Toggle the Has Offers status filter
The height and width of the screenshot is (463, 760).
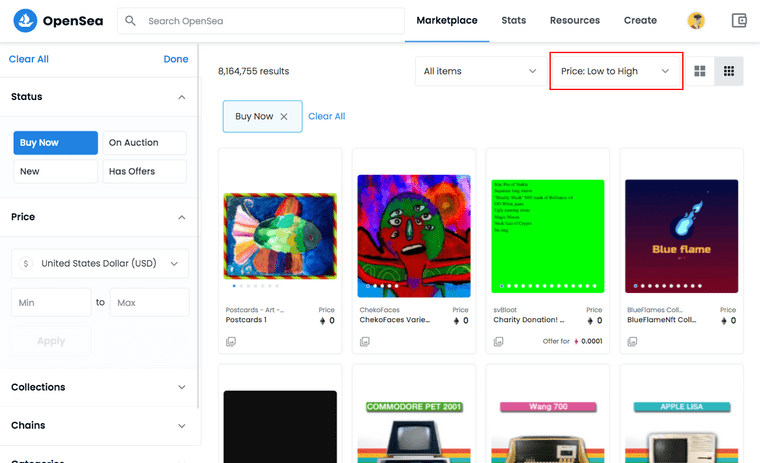pos(144,171)
